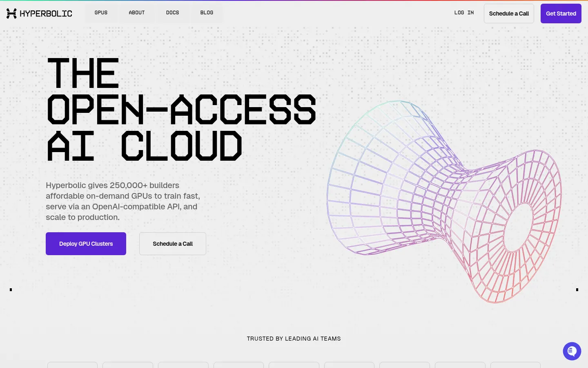The image size is (588, 368).
Task: Click Deploy GPU Clusters button
Action: pyautogui.click(x=86, y=244)
